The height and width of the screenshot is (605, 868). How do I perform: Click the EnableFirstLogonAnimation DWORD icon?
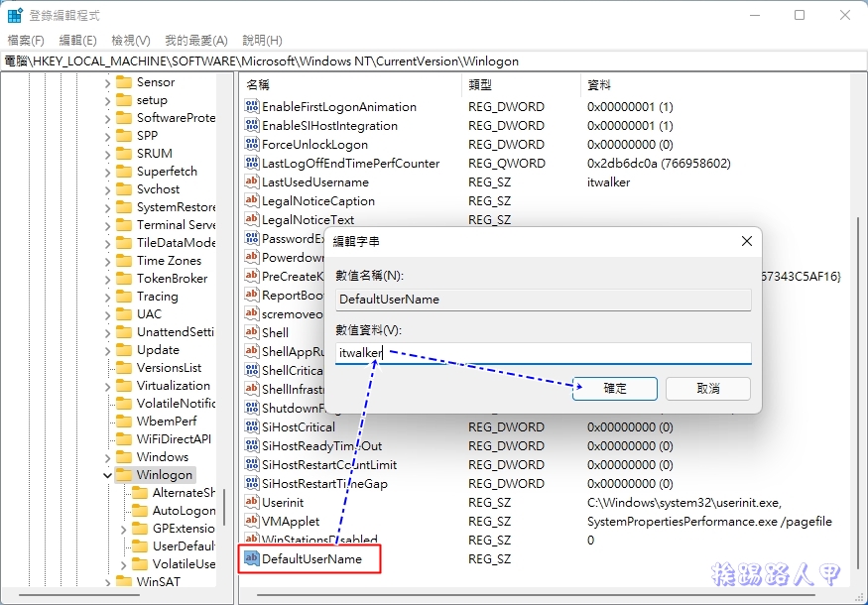pos(251,106)
